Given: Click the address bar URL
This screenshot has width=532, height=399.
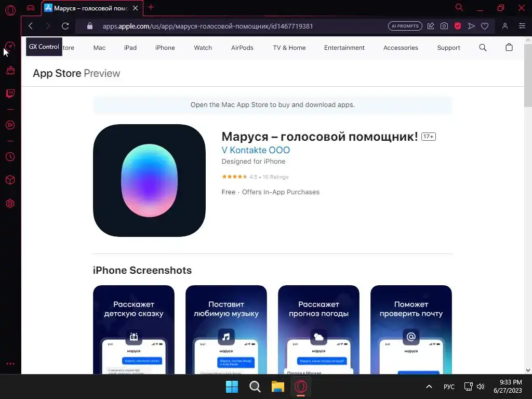Looking at the screenshot, I should pyautogui.click(x=208, y=26).
